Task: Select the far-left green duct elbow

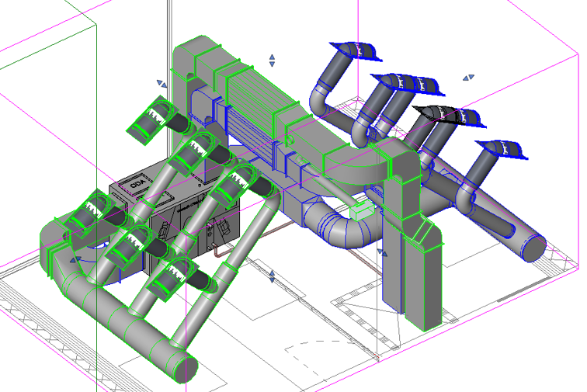Action: point(54,241)
